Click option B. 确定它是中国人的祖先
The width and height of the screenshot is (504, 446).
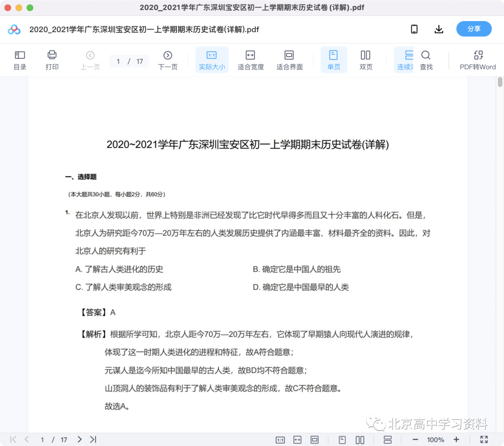pyautogui.click(x=297, y=269)
